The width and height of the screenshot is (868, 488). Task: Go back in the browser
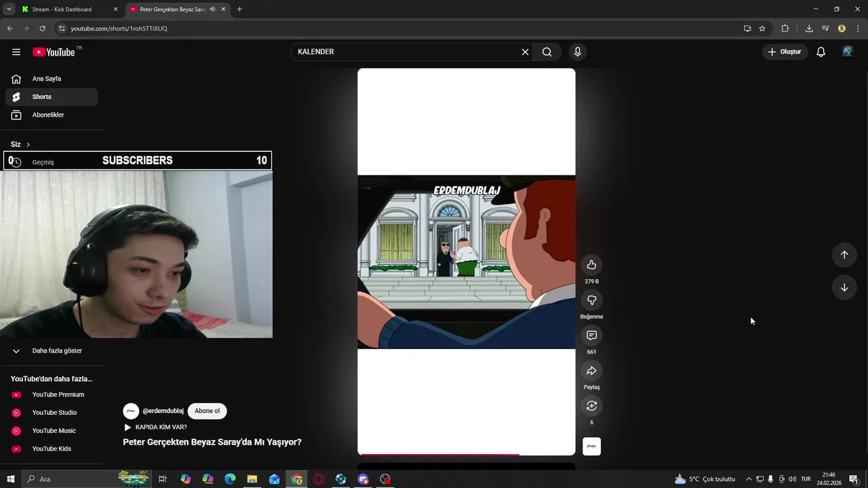pos(9,28)
